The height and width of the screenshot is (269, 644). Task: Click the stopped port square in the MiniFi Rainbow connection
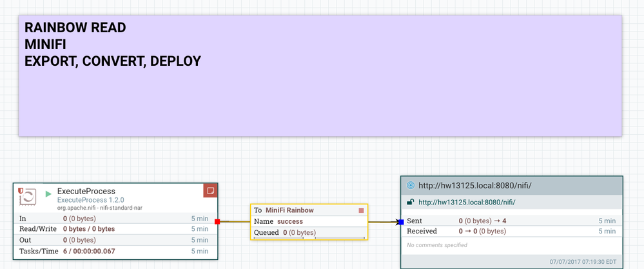pos(361,210)
